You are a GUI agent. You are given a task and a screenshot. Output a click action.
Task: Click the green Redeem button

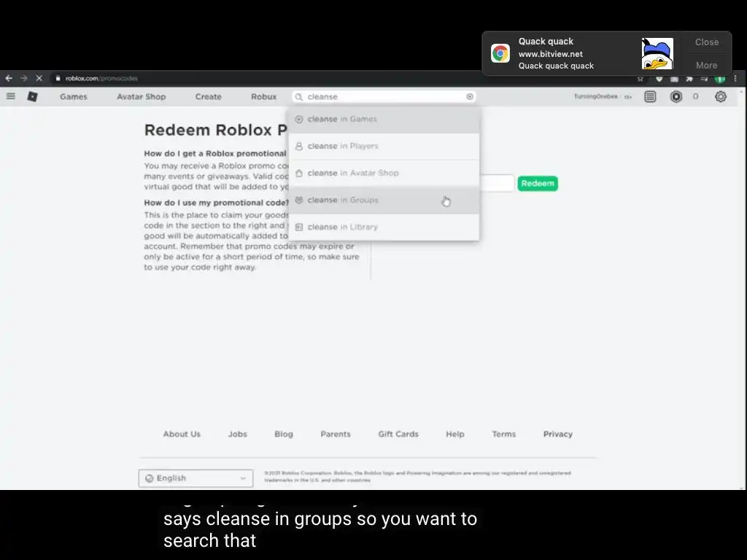pyautogui.click(x=538, y=183)
